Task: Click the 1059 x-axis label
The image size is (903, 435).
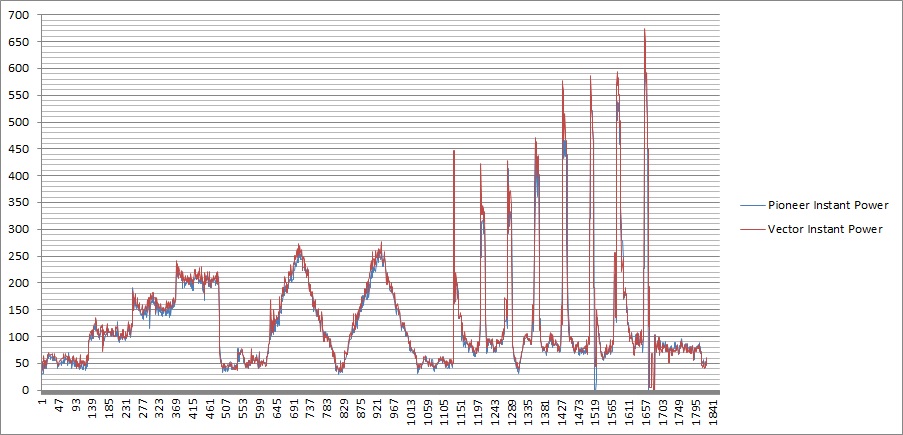Action: (428, 412)
